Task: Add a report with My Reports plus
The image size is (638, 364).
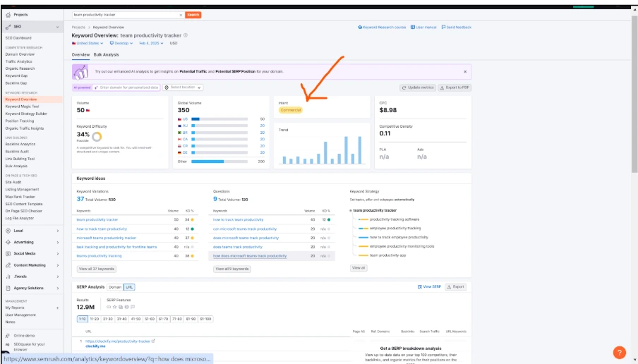Action: coord(57,308)
